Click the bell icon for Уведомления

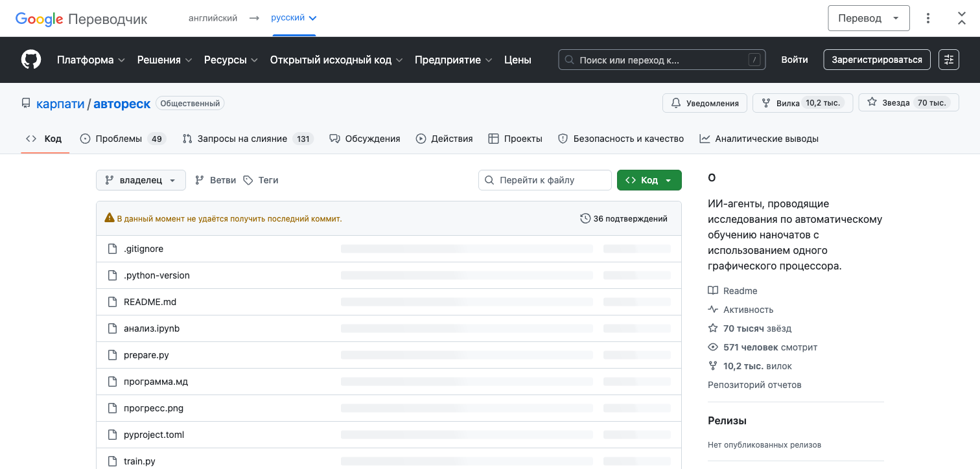coord(676,103)
